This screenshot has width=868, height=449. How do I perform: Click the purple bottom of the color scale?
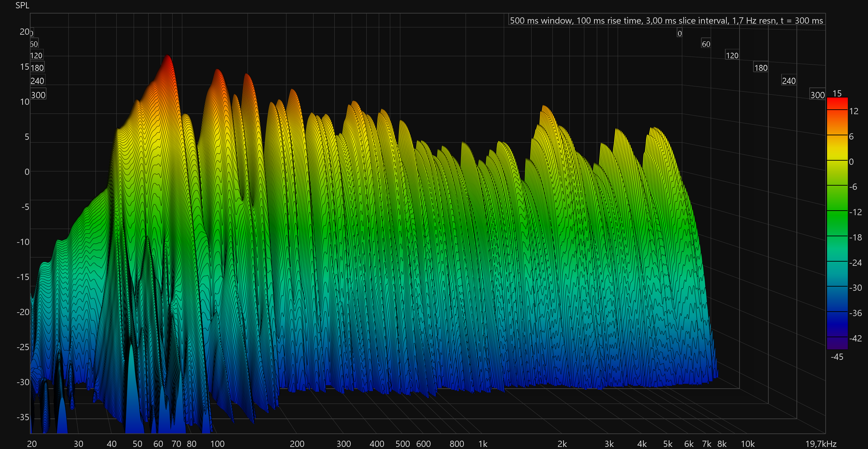[x=837, y=344]
